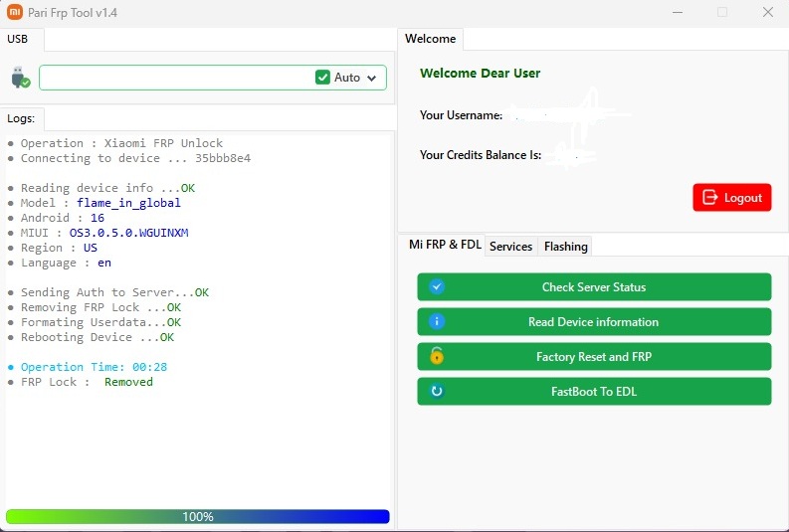The height and width of the screenshot is (532, 789).
Task: Switch to the Services tab
Action: [x=510, y=247]
